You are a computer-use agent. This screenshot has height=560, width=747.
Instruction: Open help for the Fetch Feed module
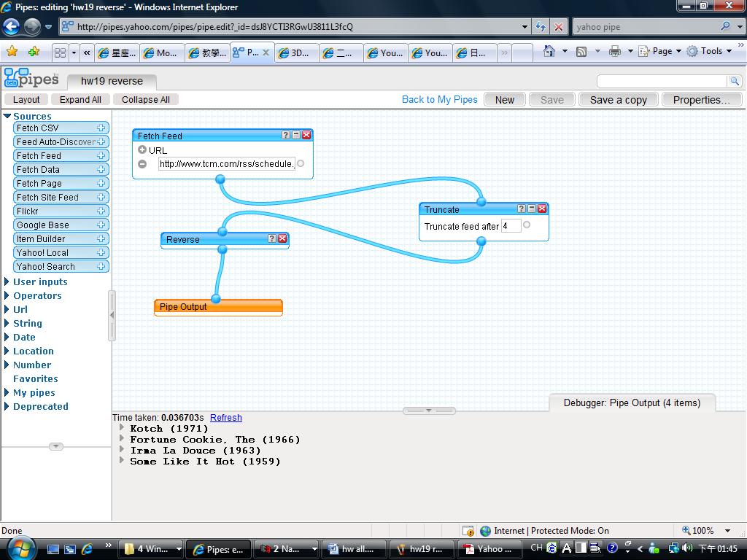(x=286, y=135)
